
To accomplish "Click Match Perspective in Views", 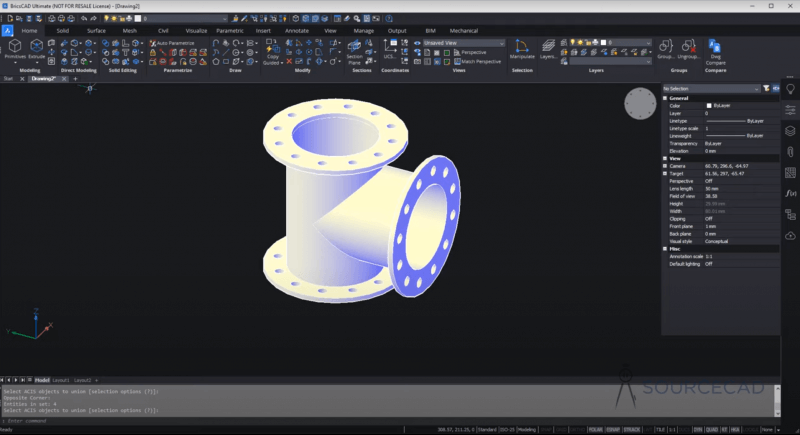I will point(478,62).
